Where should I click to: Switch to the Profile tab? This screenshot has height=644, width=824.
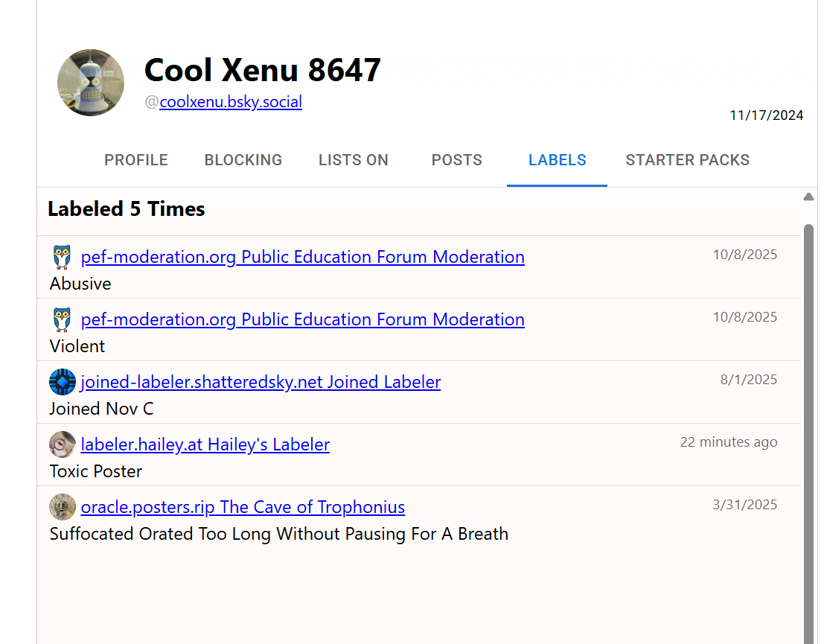click(x=136, y=160)
